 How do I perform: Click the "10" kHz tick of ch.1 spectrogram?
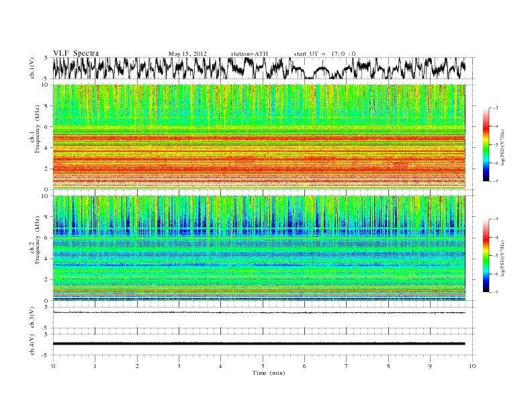[x=46, y=85]
